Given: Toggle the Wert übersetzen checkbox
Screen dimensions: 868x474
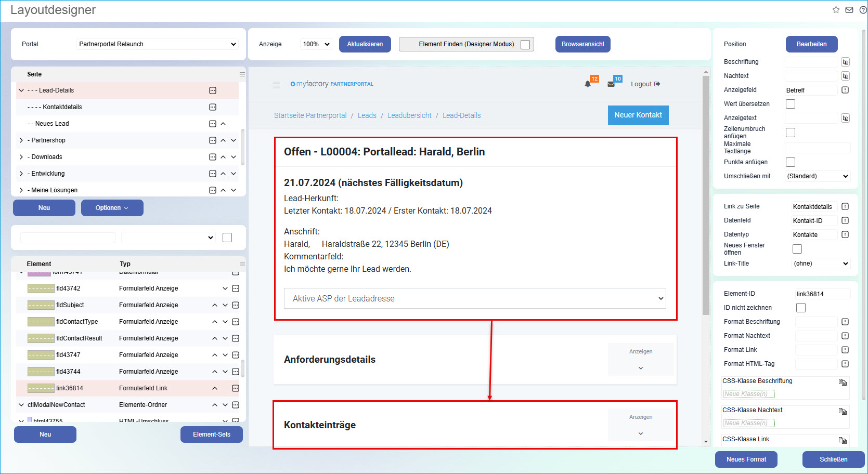Looking at the screenshot, I should pos(791,104).
